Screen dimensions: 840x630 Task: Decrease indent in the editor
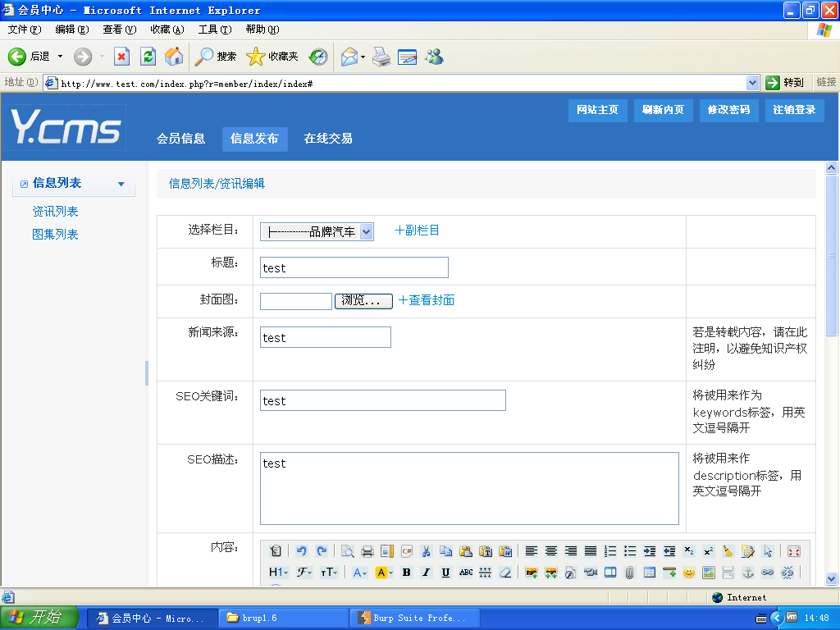click(x=669, y=550)
